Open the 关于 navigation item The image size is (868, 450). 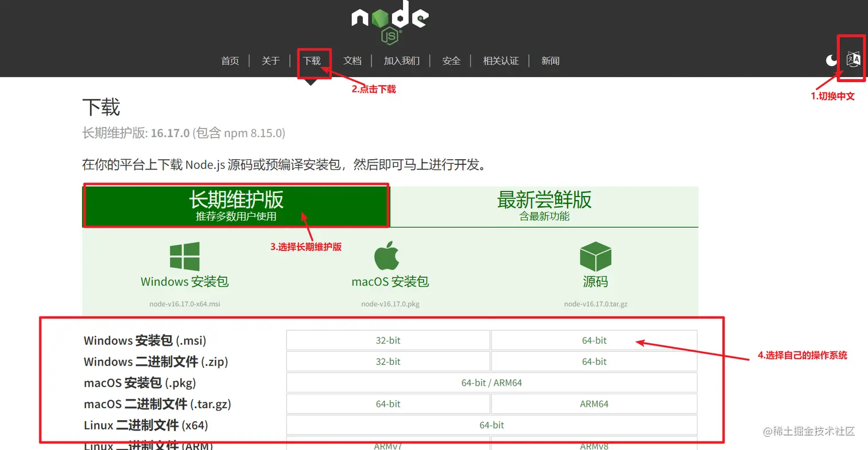tap(271, 61)
